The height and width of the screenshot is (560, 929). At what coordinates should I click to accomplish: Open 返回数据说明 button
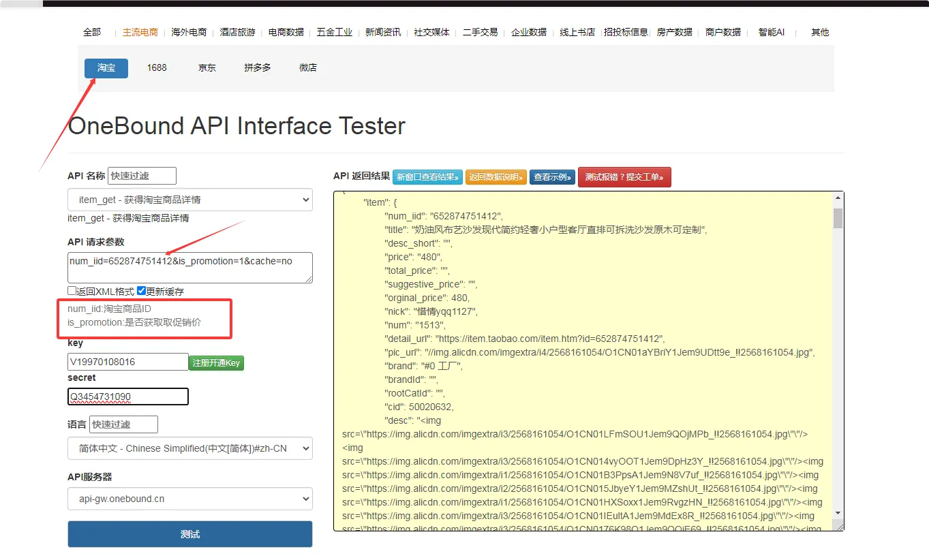coord(496,177)
